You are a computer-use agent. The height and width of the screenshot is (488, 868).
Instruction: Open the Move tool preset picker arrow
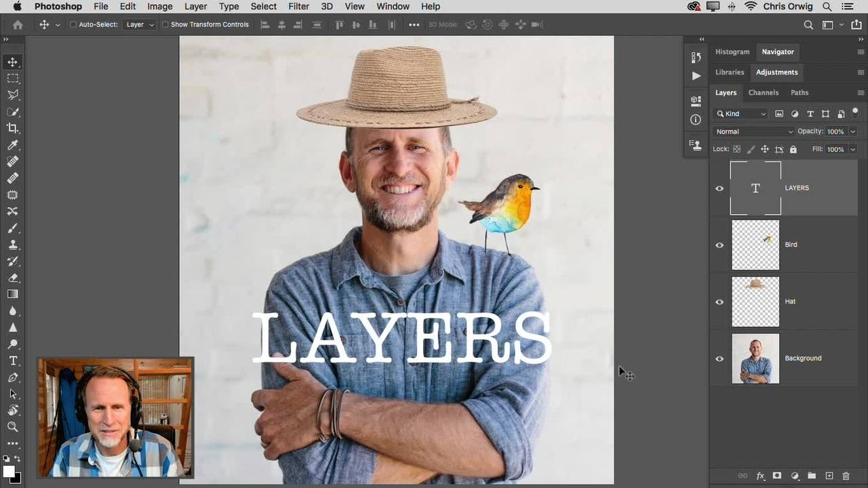pyautogui.click(x=58, y=24)
